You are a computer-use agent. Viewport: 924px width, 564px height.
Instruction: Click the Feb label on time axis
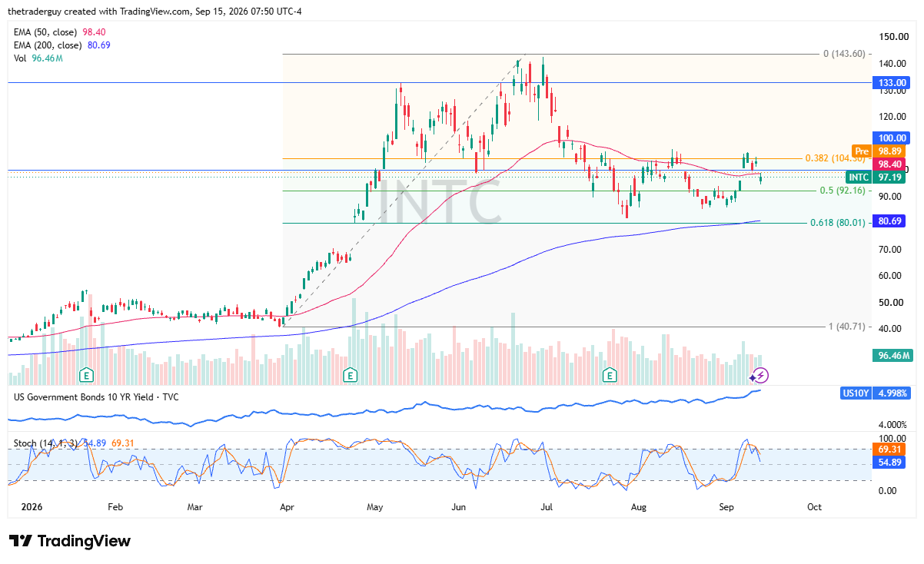pos(115,507)
